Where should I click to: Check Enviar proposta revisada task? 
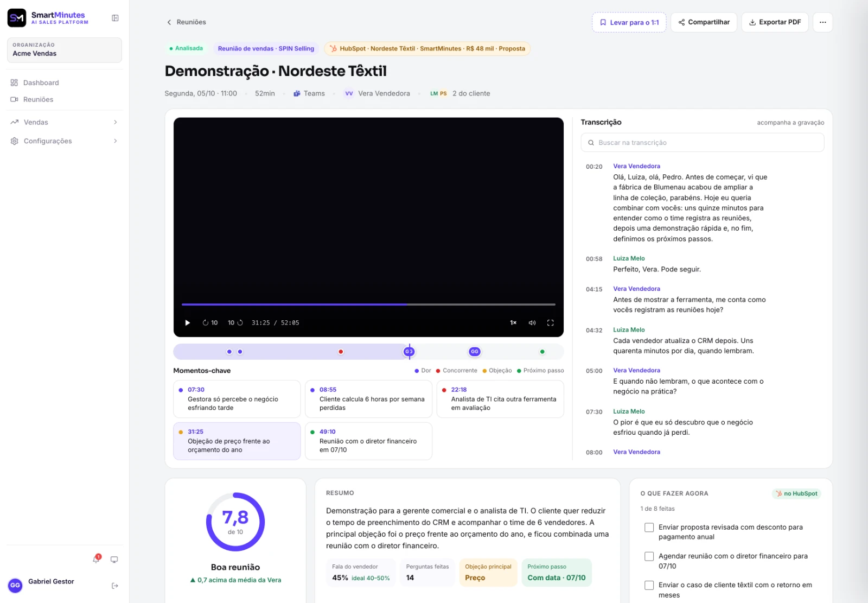click(x=649, y=528)
